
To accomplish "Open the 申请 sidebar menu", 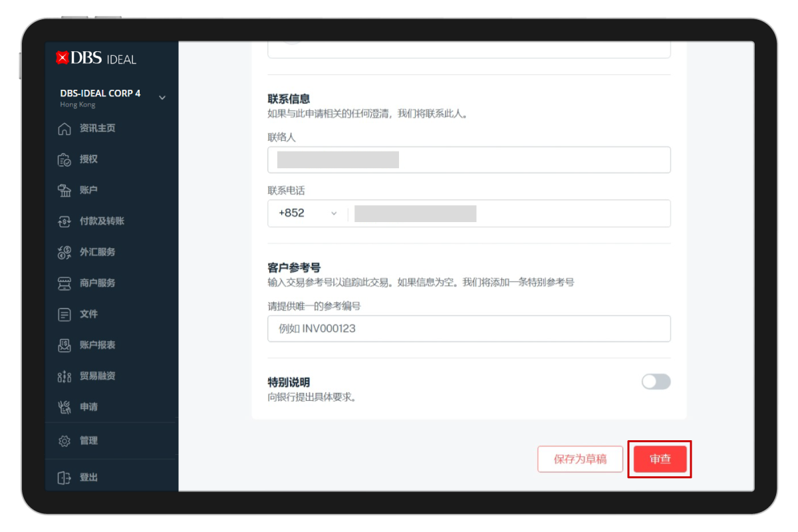I will coord(88,407).
